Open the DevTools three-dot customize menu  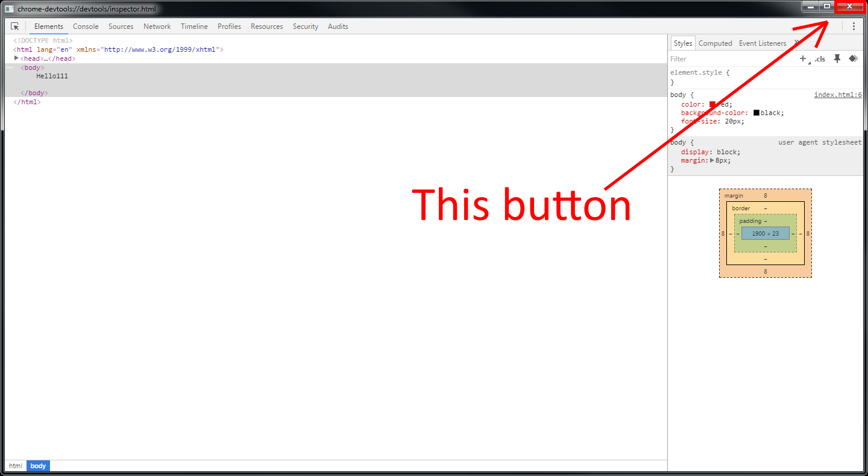854,27
